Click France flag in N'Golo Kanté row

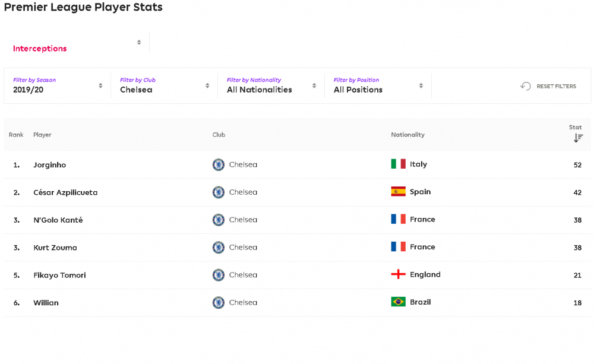coord(398,219)
